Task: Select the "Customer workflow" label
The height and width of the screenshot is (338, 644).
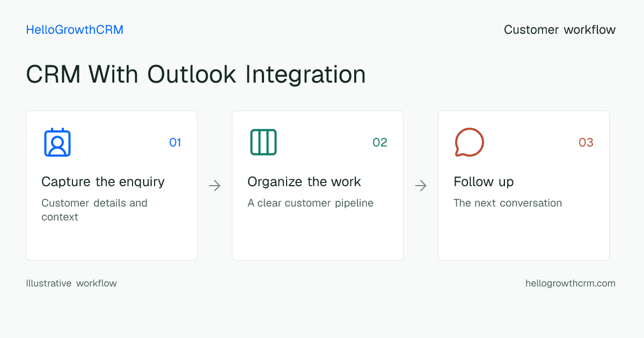Action: click(x=560, y=30)
